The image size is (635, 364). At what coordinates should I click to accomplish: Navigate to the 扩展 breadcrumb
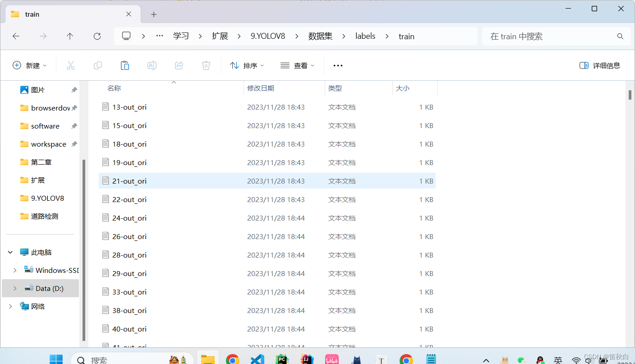pos(220,36)
